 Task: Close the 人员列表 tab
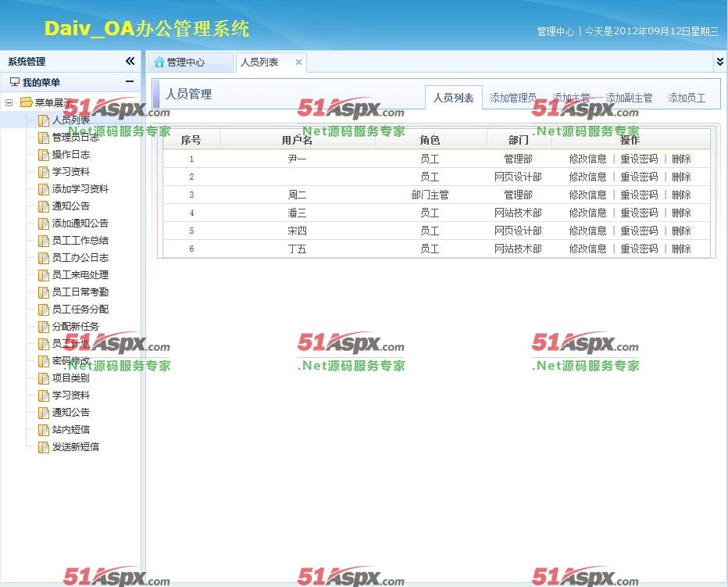coord(298,62)
